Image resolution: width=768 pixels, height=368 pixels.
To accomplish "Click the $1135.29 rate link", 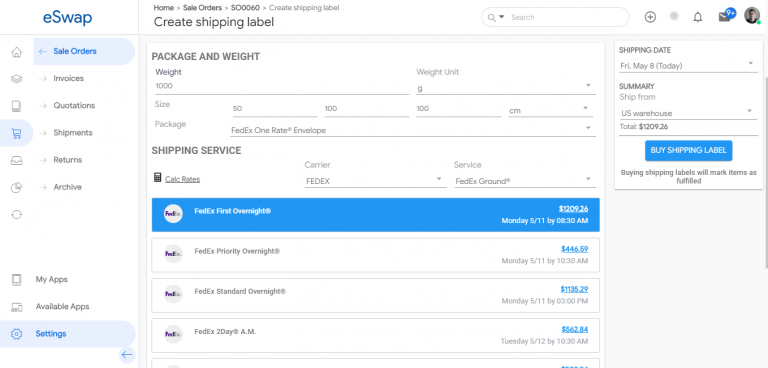I will [574, 289].
